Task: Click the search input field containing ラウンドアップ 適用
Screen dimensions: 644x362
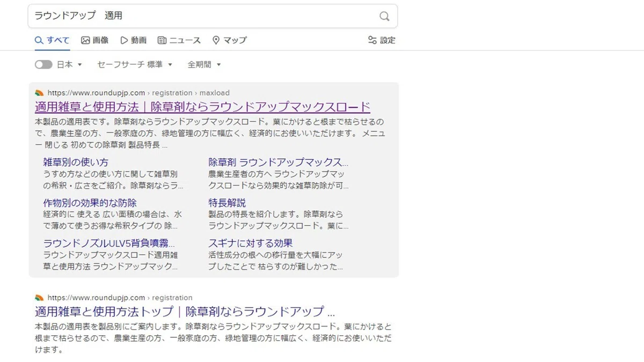Action: 213,16
